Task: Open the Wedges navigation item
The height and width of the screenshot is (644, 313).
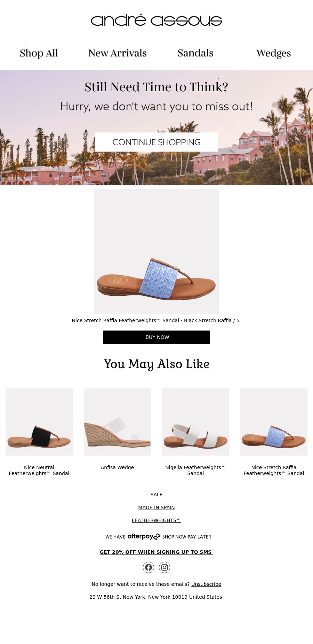Action: click(274, 53)
